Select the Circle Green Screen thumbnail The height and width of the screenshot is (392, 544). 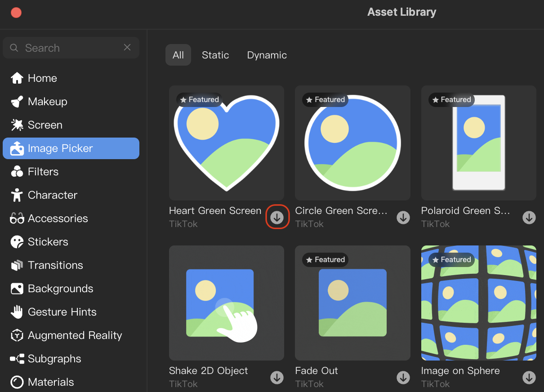coord(352,143)
